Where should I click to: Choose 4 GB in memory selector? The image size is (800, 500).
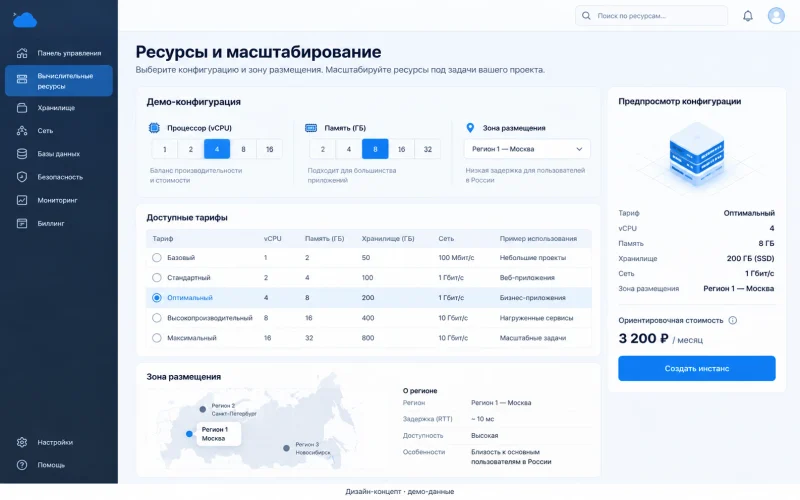click(x=349, y=149)
